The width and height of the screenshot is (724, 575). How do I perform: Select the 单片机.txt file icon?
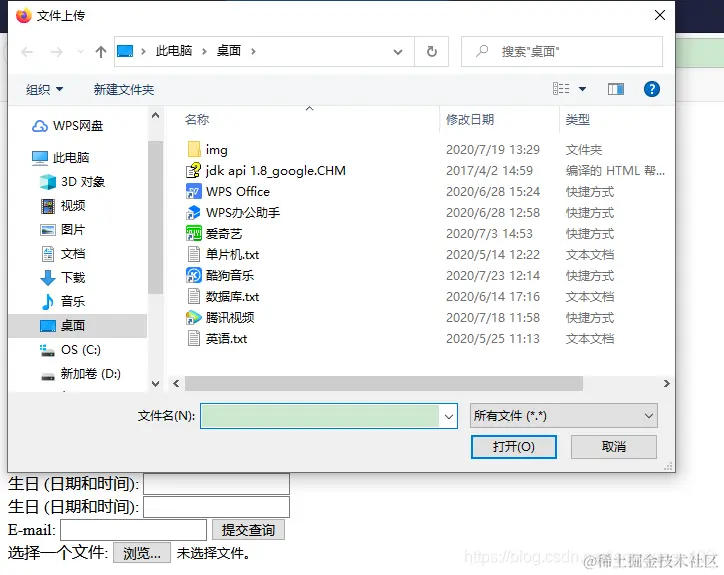(194, 254)
